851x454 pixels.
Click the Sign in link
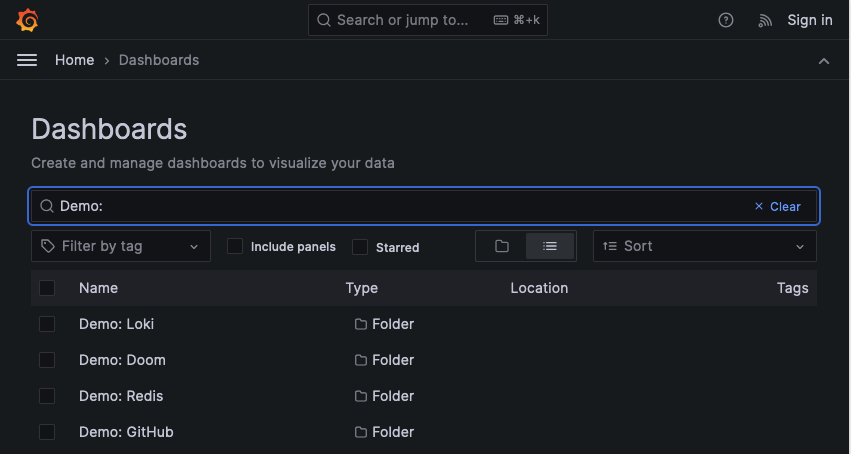coord(809,20)
